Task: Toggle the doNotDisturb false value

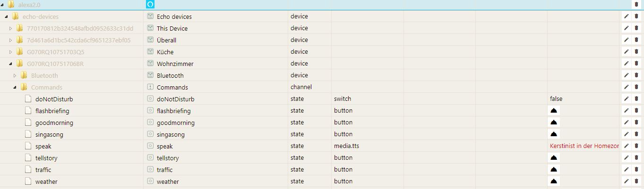Action: (556, 99)
